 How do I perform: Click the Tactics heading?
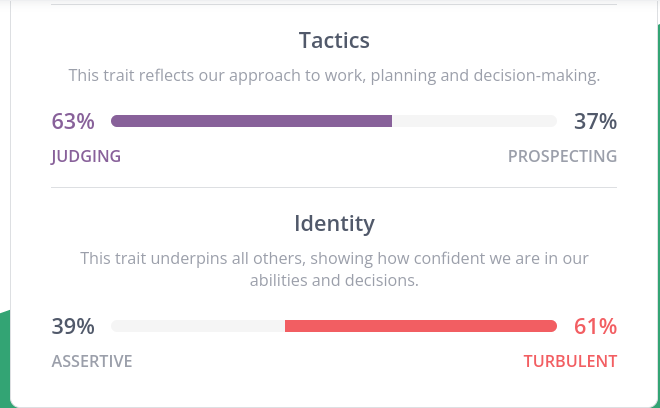pos(334,40)
